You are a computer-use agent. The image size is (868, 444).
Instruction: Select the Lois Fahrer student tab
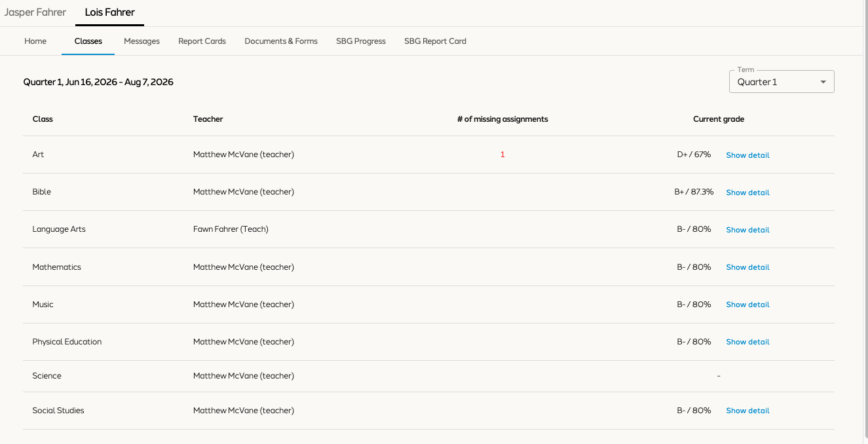click(x=110, y=12)
